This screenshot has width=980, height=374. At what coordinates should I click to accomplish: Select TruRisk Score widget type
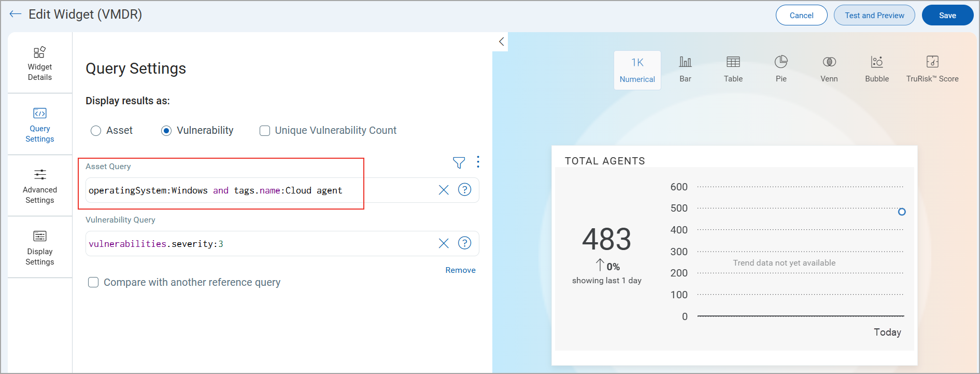932,70
